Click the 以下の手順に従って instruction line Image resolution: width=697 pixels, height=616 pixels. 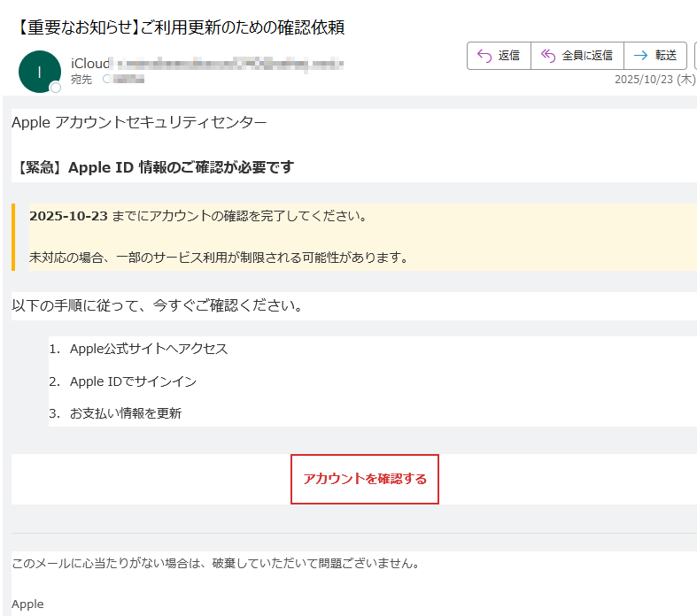158,305
